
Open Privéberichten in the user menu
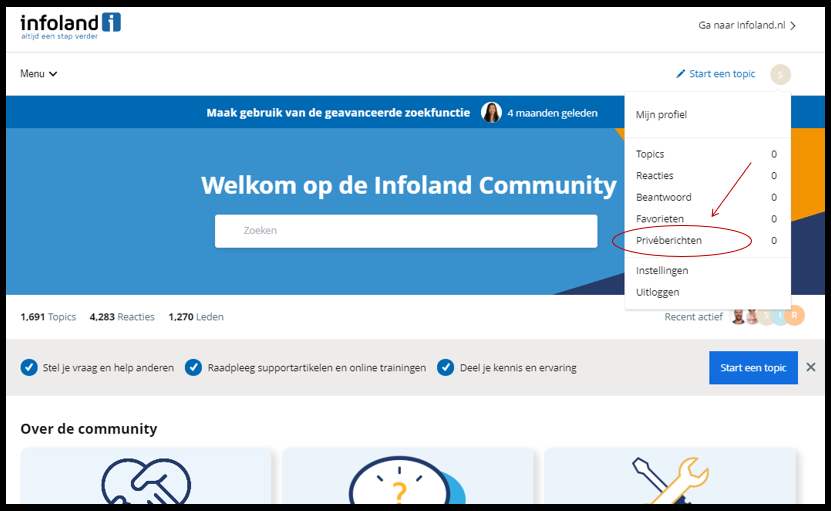point(706,240)
